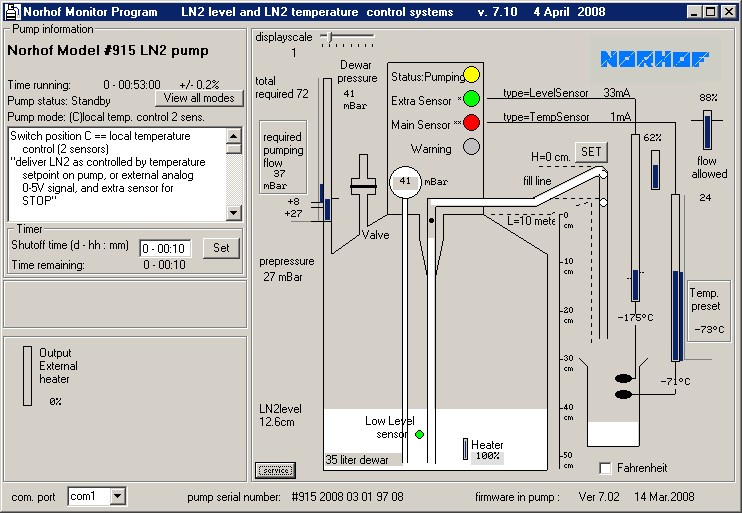The width and height of the screenshot is (742, 513).
Task: Click the 'type=LevelSensor' label
Action: point(545,93)
